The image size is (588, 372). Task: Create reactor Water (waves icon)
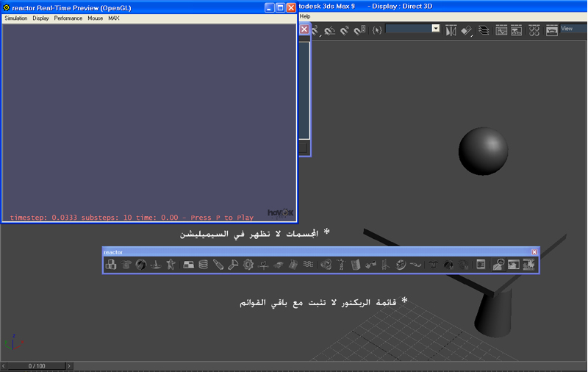308,265
